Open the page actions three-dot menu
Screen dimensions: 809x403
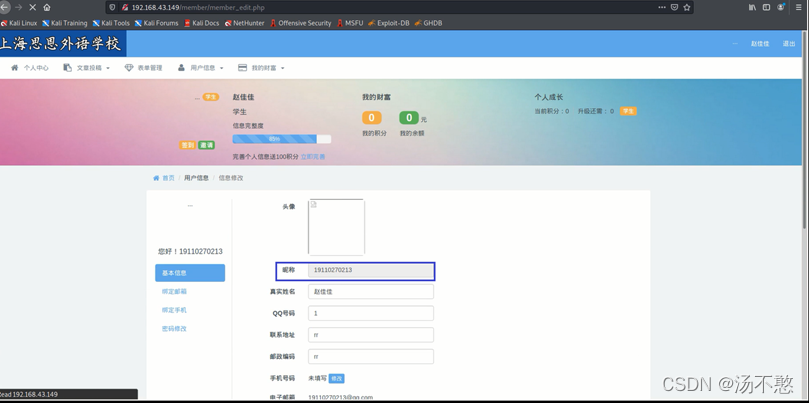(662, 7)
